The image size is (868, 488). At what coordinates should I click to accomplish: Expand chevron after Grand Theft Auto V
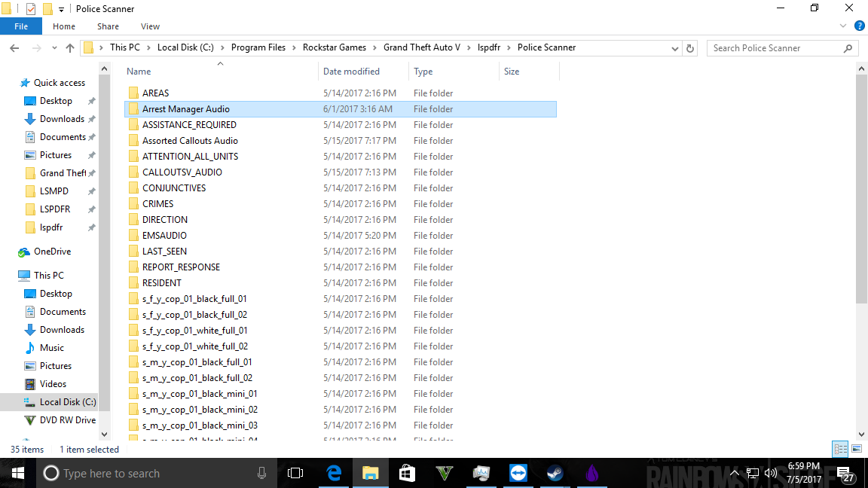[x=469, y=47]
